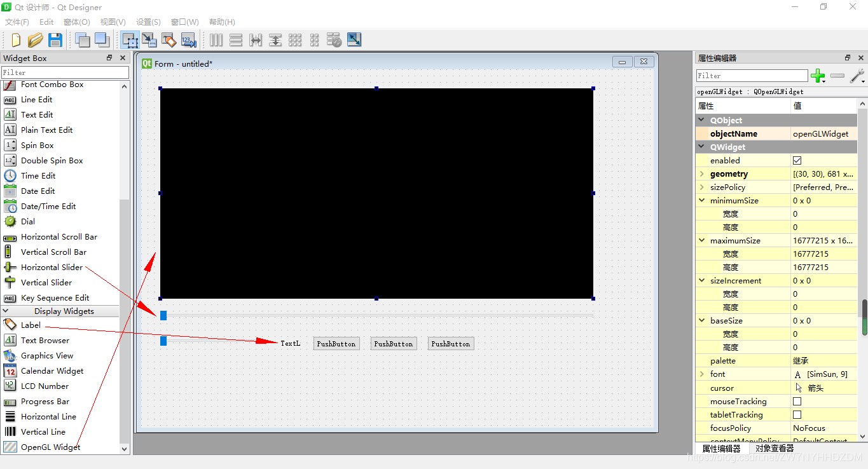
Task: Collapse the baseSize property
Action: [701, 320]
